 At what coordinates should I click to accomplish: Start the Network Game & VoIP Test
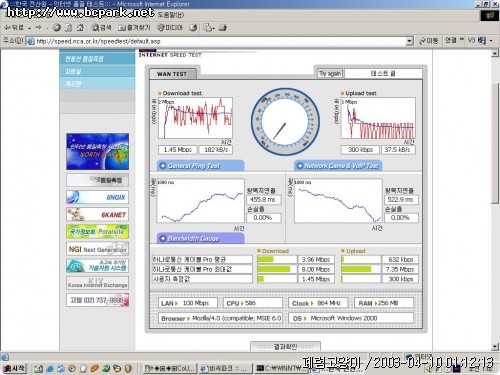click(338, 166)
